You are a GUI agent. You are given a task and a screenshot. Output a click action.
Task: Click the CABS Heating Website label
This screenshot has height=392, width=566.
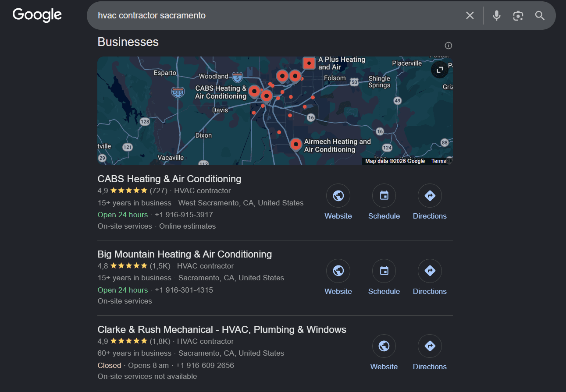click(x=338, y=216)
